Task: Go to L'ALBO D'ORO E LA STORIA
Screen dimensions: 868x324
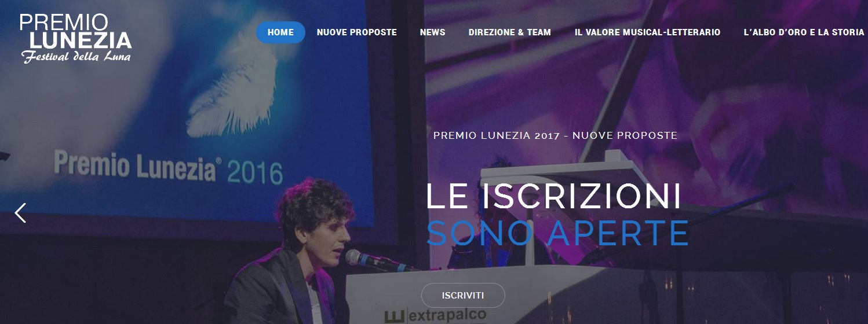Action: pos(804,32)
